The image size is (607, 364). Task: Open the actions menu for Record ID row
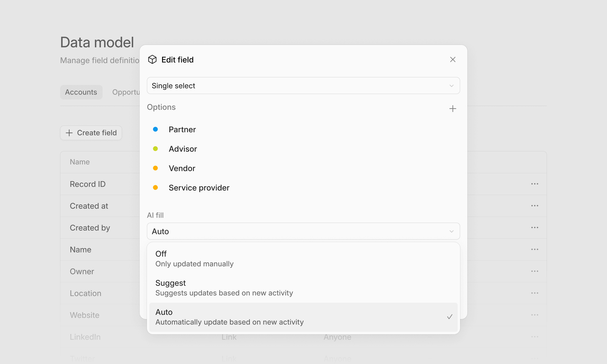click(x=535, y=184)
